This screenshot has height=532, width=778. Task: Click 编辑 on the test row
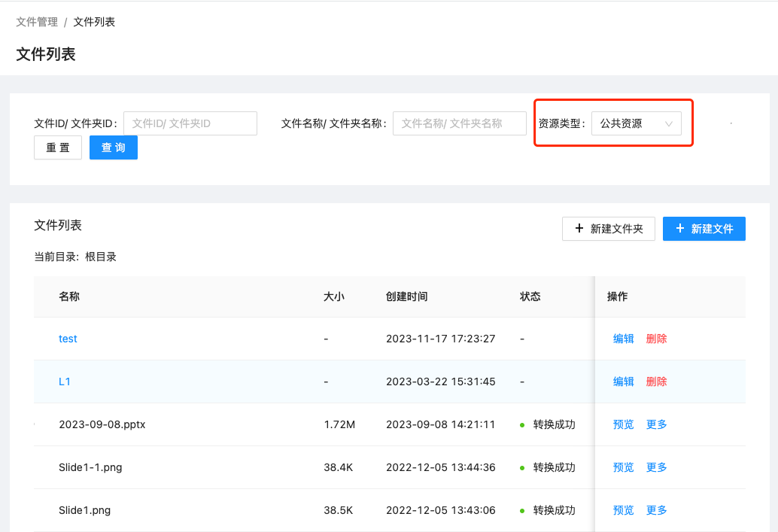pos(623,339)
